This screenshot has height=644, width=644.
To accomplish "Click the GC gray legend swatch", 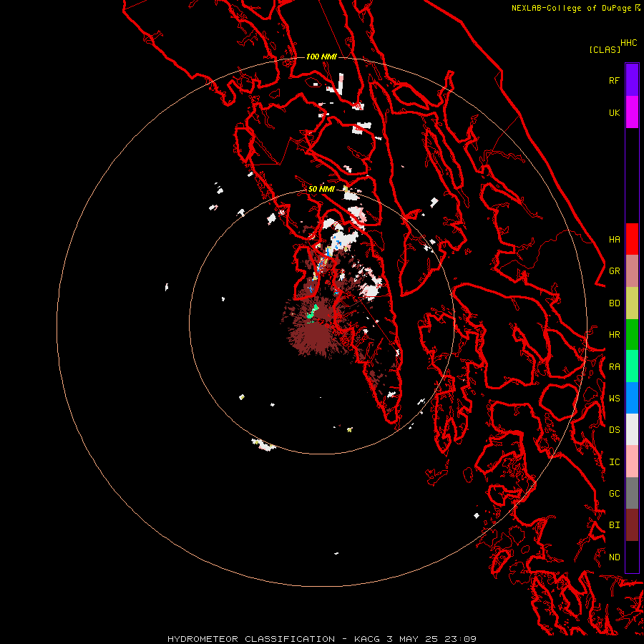I will pyautogui.click(x=632, y=493).
